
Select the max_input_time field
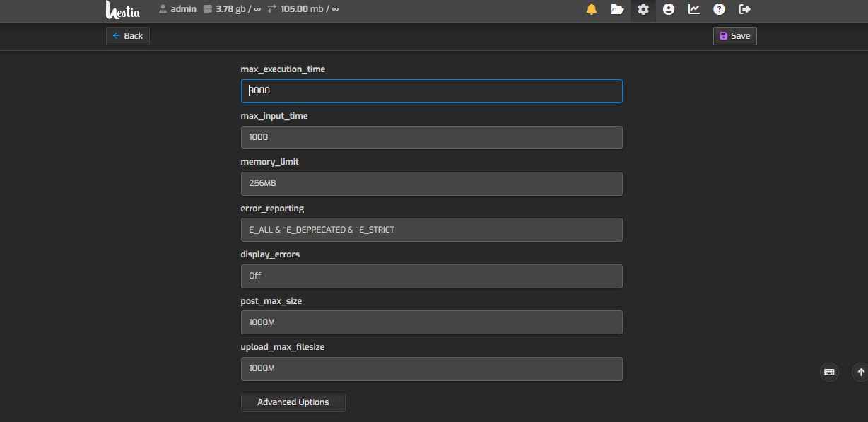tap(431, 137)
